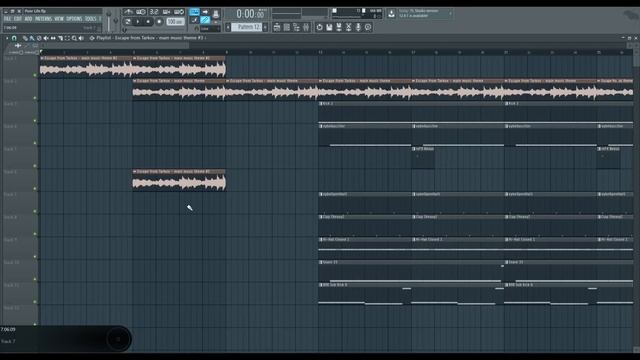Image resolution: width=640 pixels, height=360 pixels.
Task: Open the TOOLS menu
Action: [91, 19]
